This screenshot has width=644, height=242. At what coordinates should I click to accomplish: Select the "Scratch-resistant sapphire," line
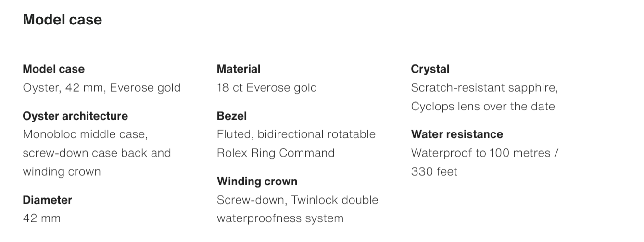(484, 88)
